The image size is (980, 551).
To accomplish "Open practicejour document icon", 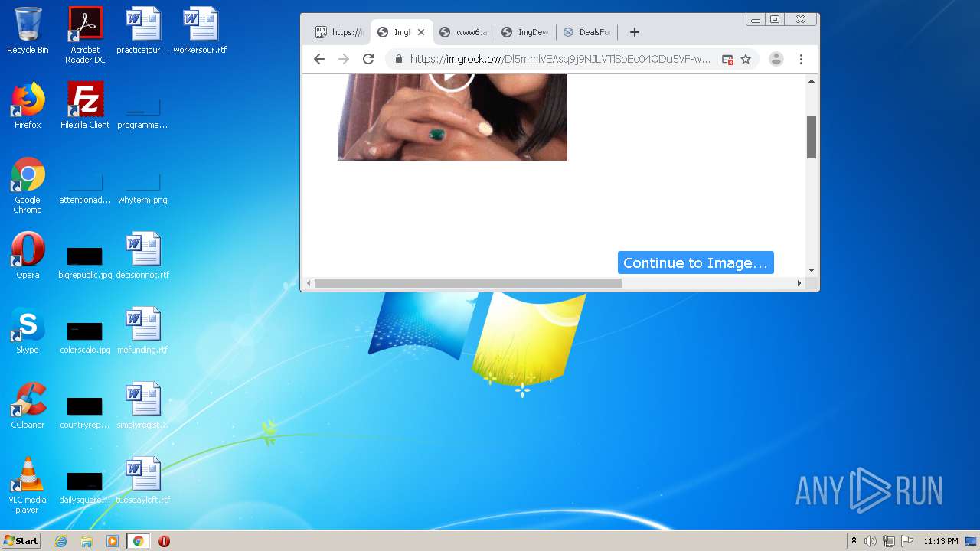I will [142, 31].
